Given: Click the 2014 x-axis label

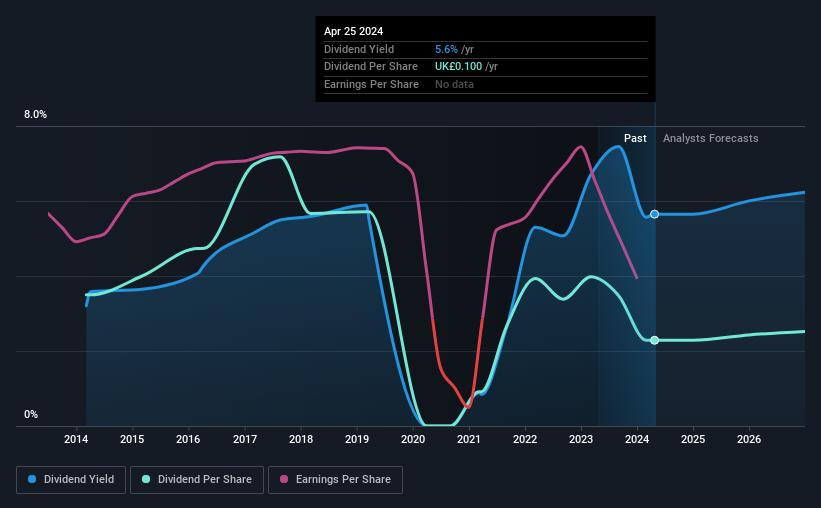Looking at the screenshot, I should pyautogui.click(x=76, y=439).
